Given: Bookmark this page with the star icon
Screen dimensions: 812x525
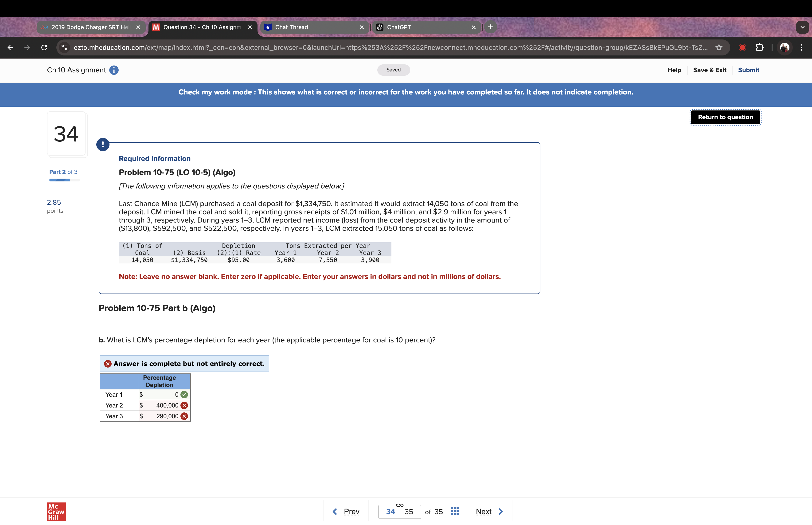Looking at the screenshot, I should pyautogui.click(x=719, y=47).
